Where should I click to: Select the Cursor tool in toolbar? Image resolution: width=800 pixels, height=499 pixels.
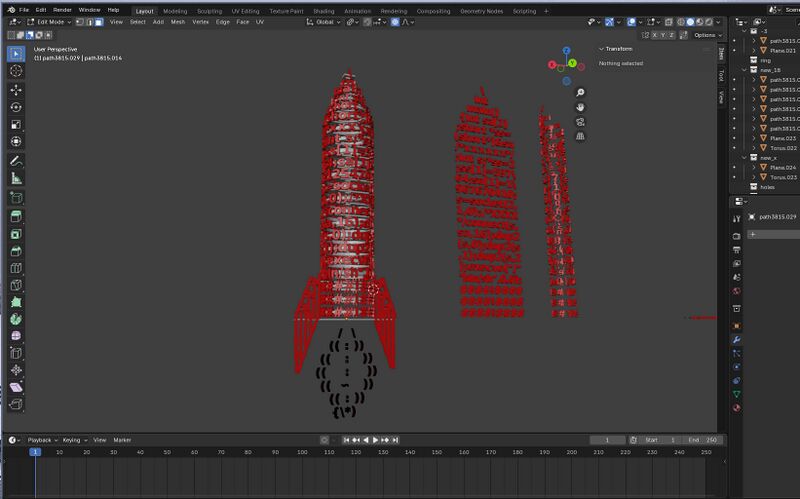point(16,71)
